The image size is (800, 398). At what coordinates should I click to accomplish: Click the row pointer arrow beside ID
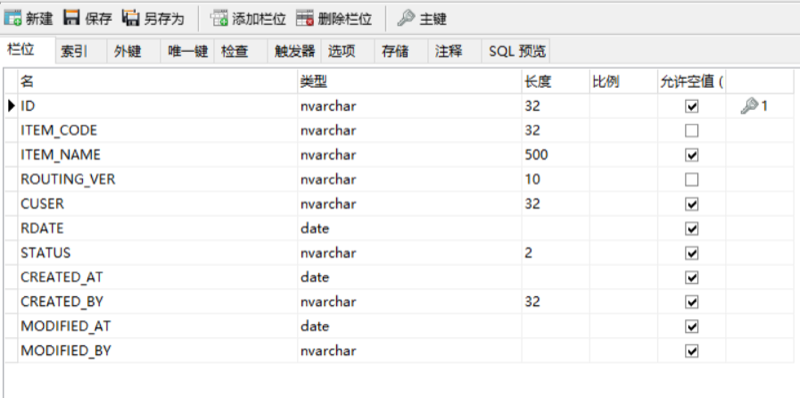12,106
